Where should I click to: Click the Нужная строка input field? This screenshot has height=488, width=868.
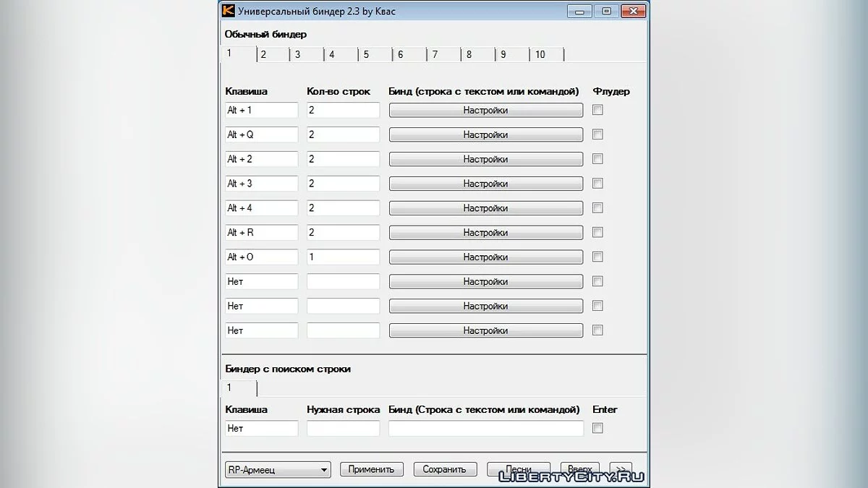point(343,428)
